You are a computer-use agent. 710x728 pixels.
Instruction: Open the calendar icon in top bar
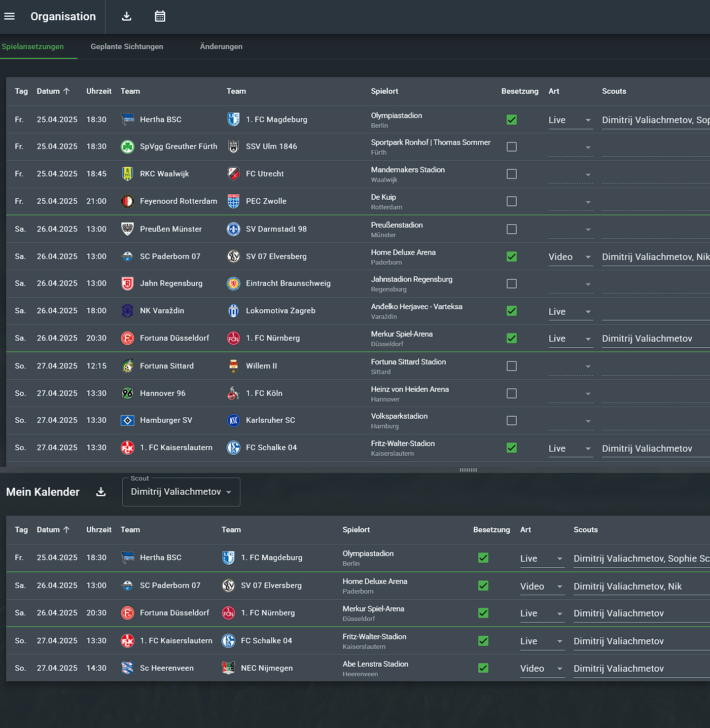160,16
